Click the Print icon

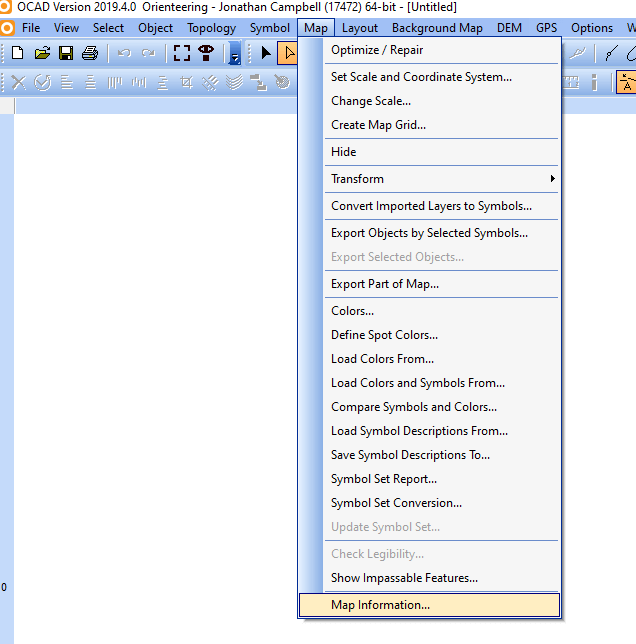tap(90, 53)
